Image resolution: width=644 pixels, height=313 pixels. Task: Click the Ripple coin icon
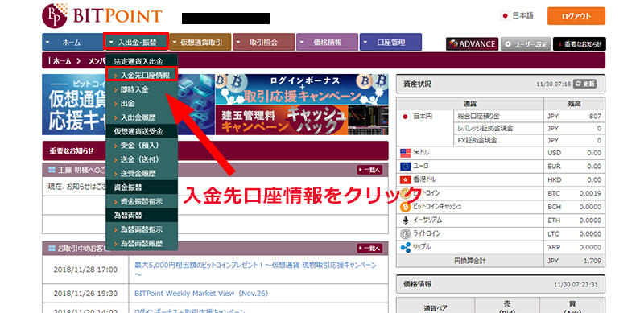[x=406, y=247]
